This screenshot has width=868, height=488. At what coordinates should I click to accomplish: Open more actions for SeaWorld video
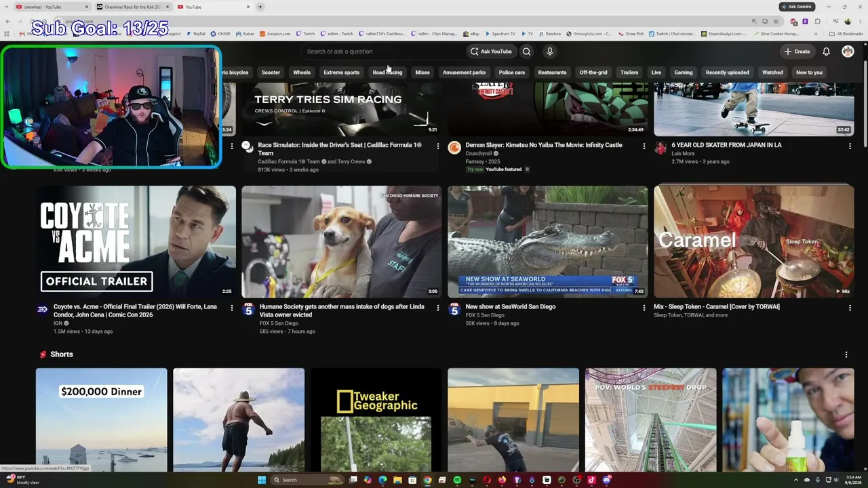coord(644,308)
